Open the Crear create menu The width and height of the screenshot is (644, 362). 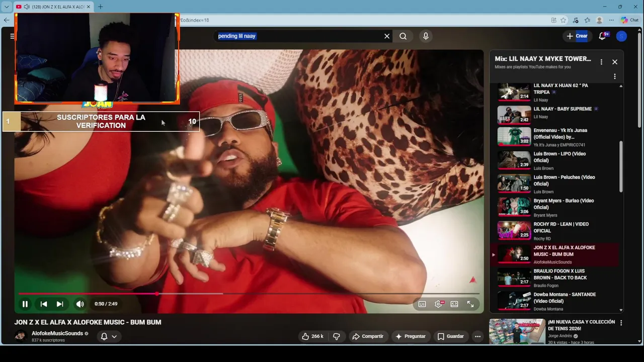(577, 36)
